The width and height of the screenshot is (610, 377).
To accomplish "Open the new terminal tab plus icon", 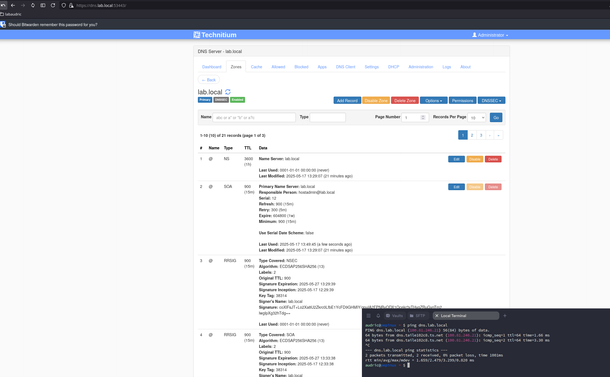I will coord(505,316).
